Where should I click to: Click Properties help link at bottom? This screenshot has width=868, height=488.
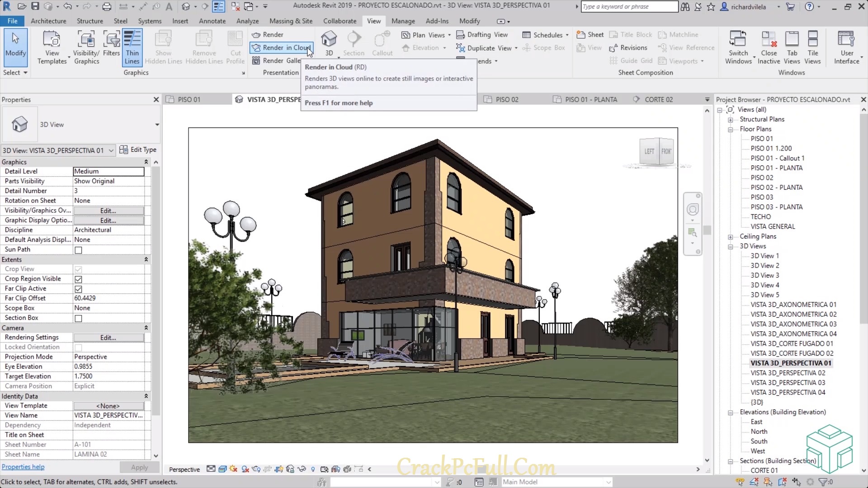tap(23, 467)
